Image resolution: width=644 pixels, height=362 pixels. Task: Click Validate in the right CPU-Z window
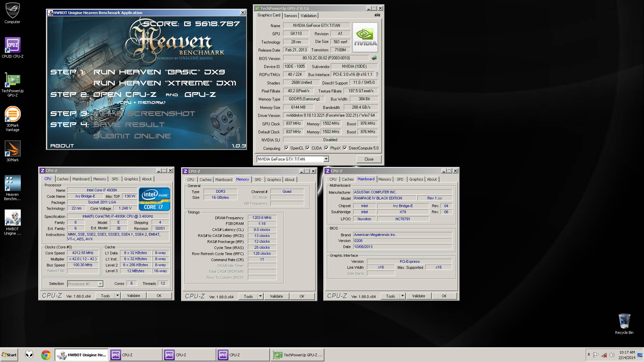pyautogui.click(x=419, y=296)
